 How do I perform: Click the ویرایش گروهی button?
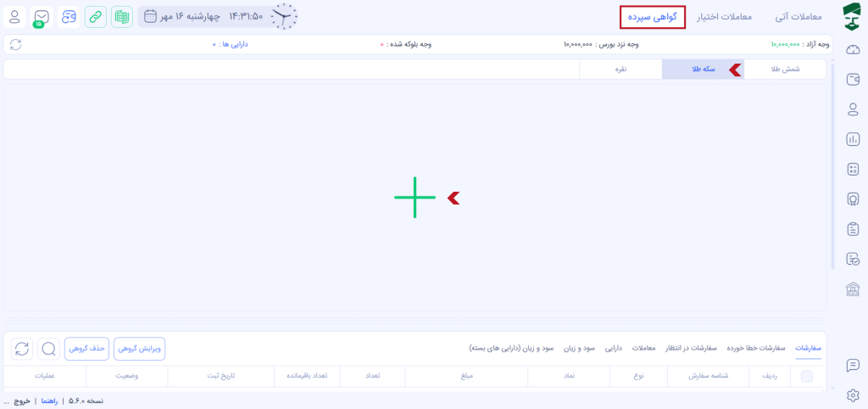(x=139, y=348)
